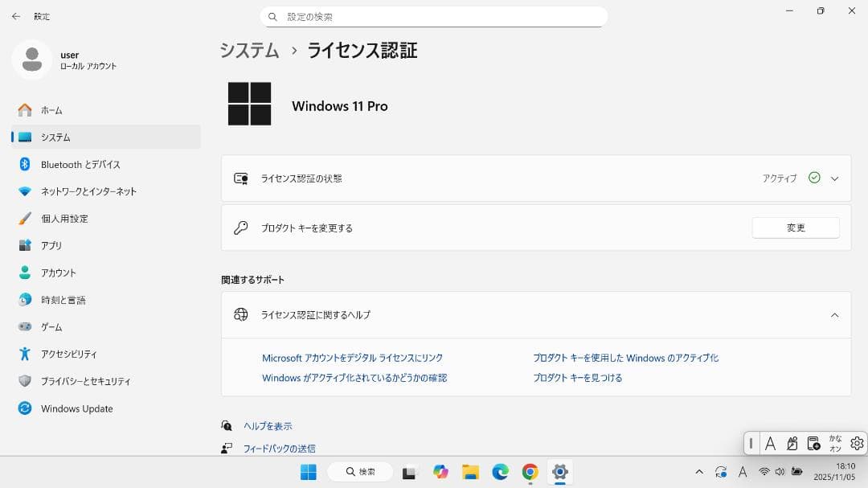Image resolution: width=868 pixels, height=488 pixels.
Task: Collapse the ライセンス認証に関するヘルプ section
Action: [835, 314]
